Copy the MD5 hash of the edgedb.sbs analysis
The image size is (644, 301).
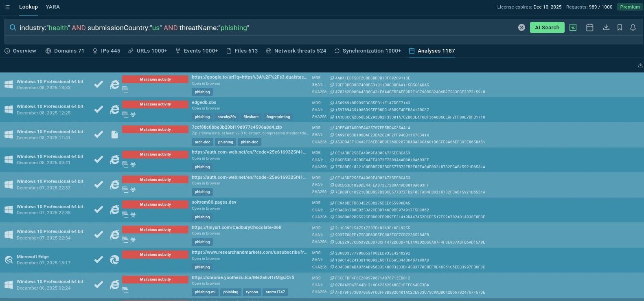click(x=332, y=103)
